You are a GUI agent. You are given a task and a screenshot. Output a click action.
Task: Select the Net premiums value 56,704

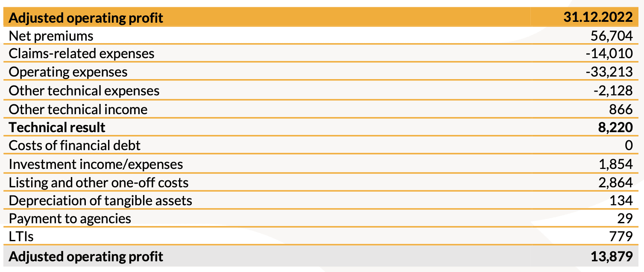coord(612,36)
